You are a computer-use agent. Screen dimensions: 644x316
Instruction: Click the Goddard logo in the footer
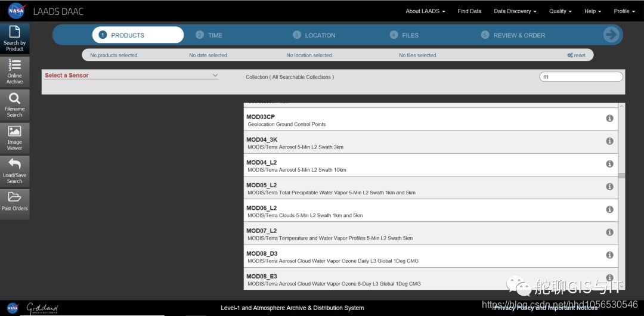(x=42, y=308)
